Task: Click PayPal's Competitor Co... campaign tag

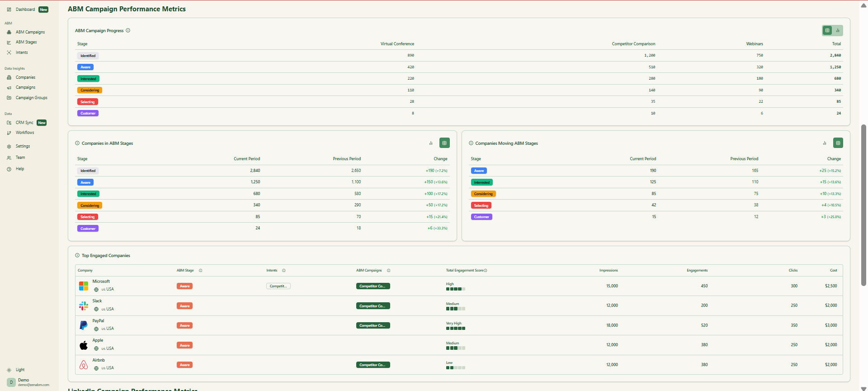Action: click(x=373, y=325)
